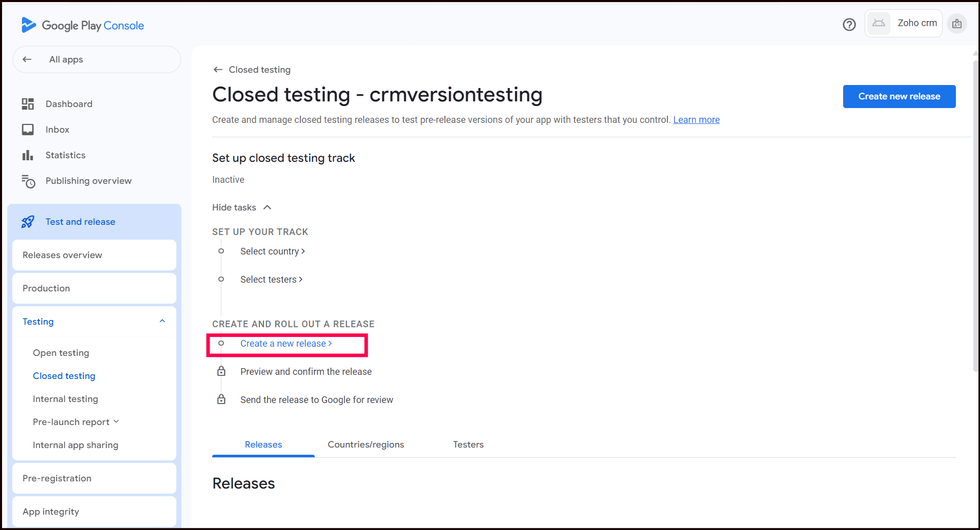Click the account badge icon at top right
The height and width of the screenshot is (530, 980).
point(956,24)
